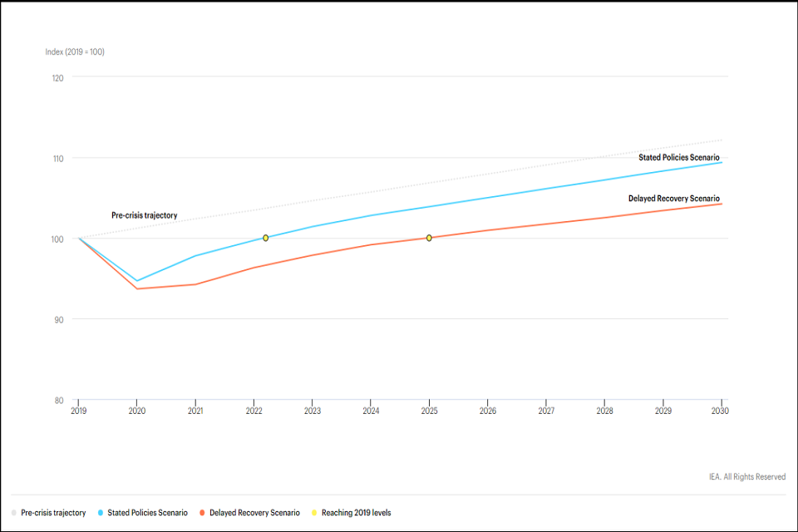Screen dimensions: 798x532
Task: Click the IEA All Rights Reserved text
Action: 746,476
